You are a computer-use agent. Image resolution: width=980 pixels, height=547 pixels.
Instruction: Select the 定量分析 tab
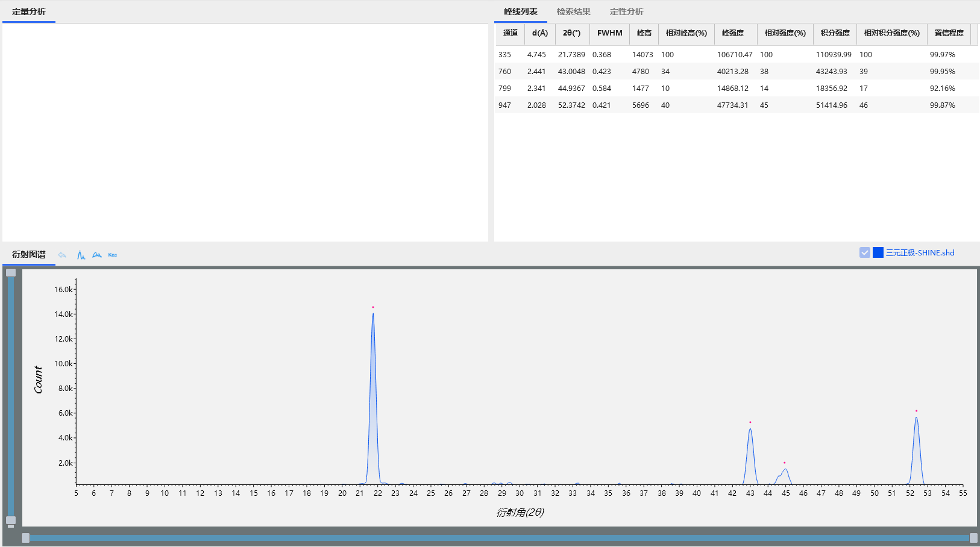click(x=29, y=11)
